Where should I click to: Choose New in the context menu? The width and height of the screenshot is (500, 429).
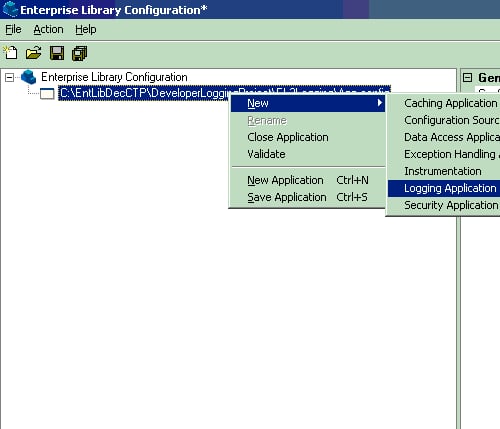click(308, 103)
